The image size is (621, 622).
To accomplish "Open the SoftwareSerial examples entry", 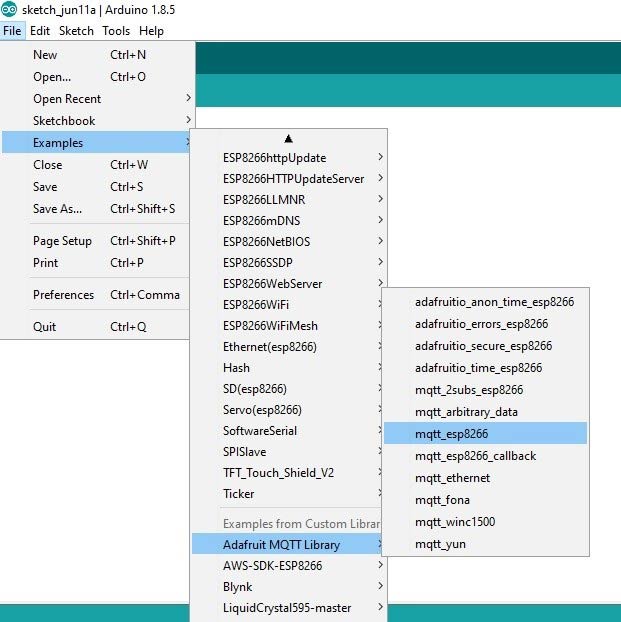I will [286, 431].
